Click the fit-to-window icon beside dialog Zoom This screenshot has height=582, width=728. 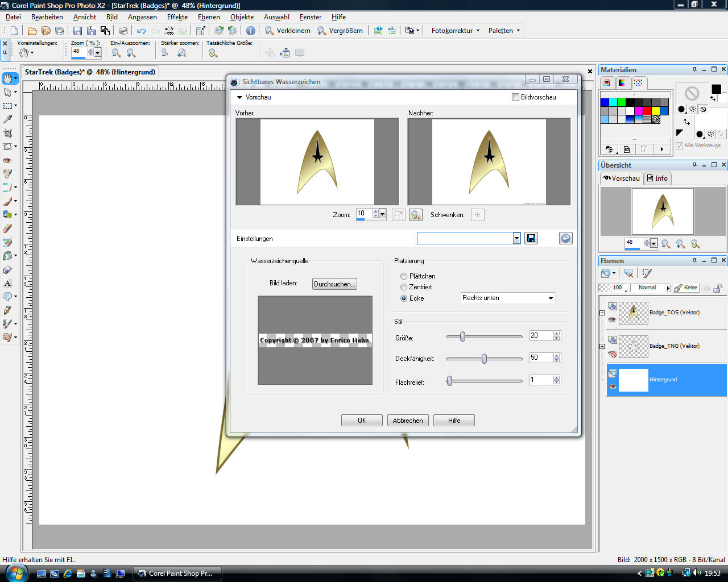[x=399, y=215]
